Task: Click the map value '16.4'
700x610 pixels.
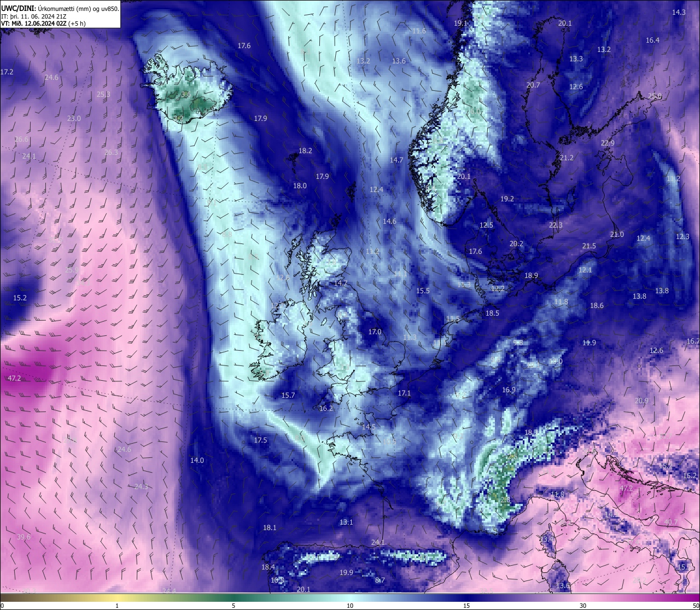Action: tap(652, 40)
